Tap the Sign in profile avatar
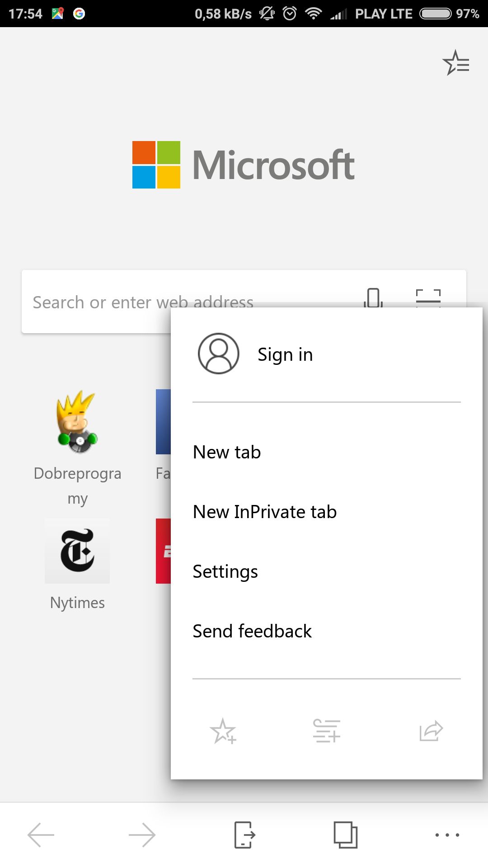Viewport: 488px width, 868px height. pos(219,354)
